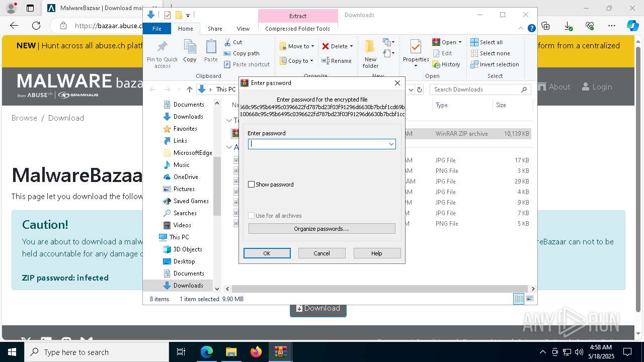Click the About link on MalwareBazaar
The image size is (644, 362).
554,86
